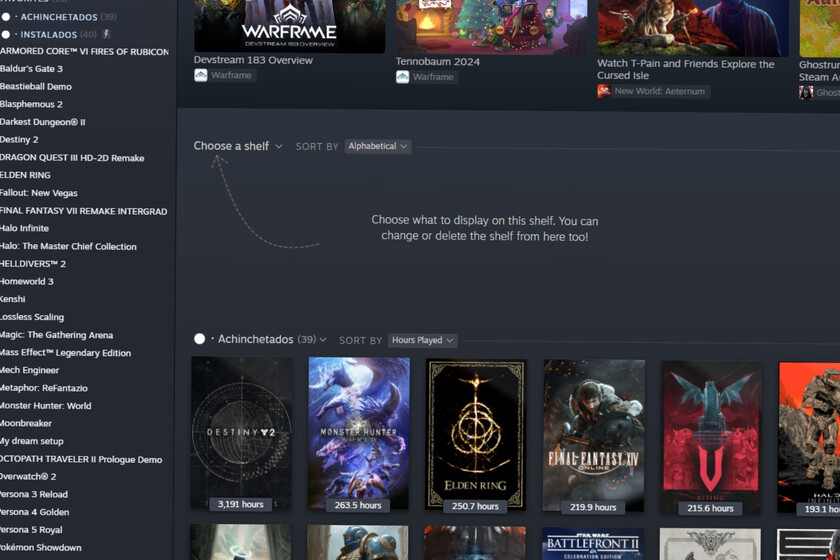840x560 pixels.
Task: Click the Warframe icon under Devstream 183 Overview
Action: [201, 75]
